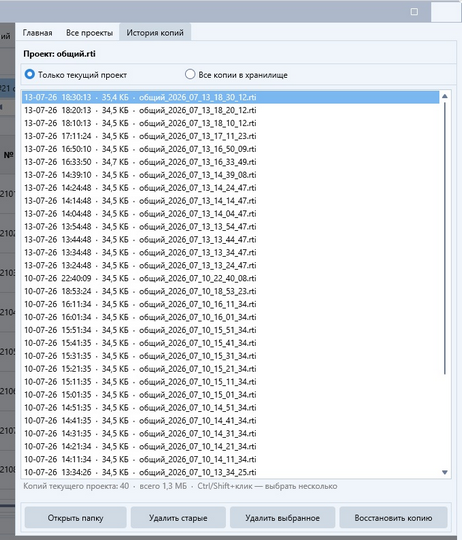This screenshot has width=462, height=540.
Task: Switch to the 'Главная' tab
Action: click(38, 33)
